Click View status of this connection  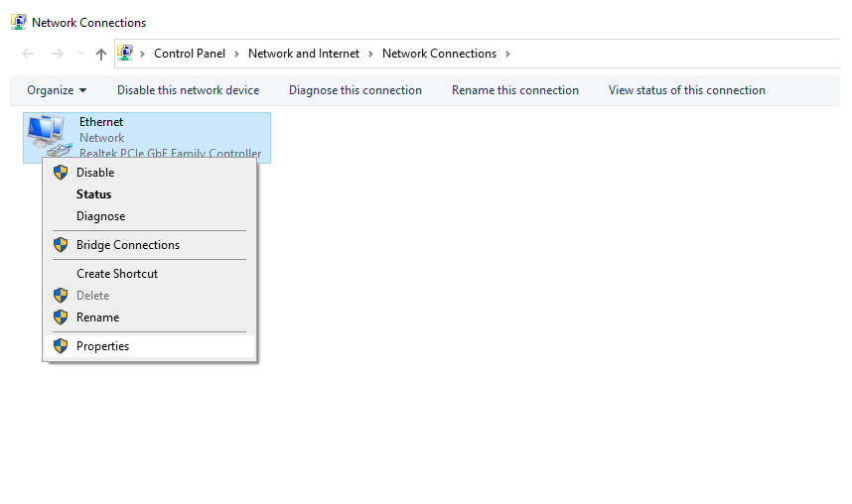pos(687,90)
